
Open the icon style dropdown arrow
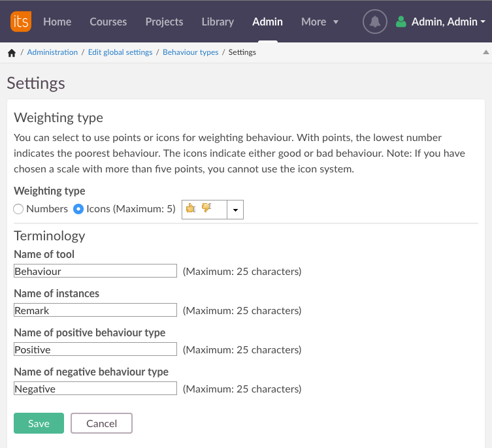[x=235, y=210]
